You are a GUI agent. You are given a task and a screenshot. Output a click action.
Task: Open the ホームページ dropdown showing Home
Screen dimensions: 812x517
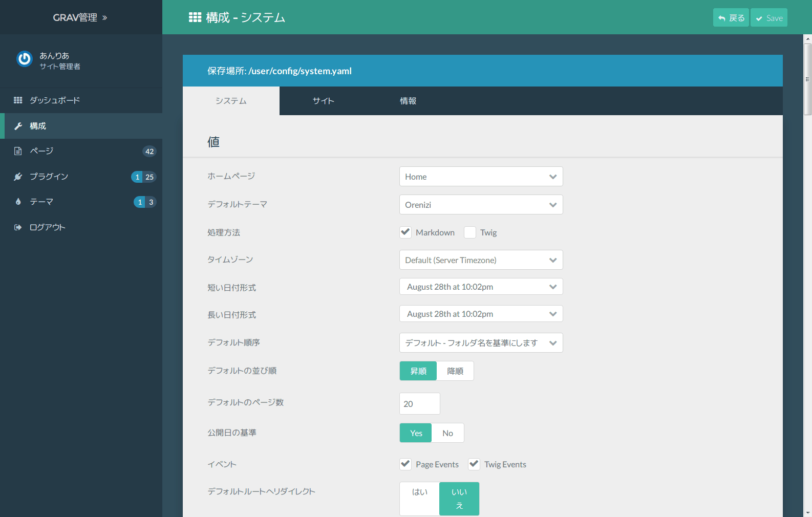(x=481, y=177)
